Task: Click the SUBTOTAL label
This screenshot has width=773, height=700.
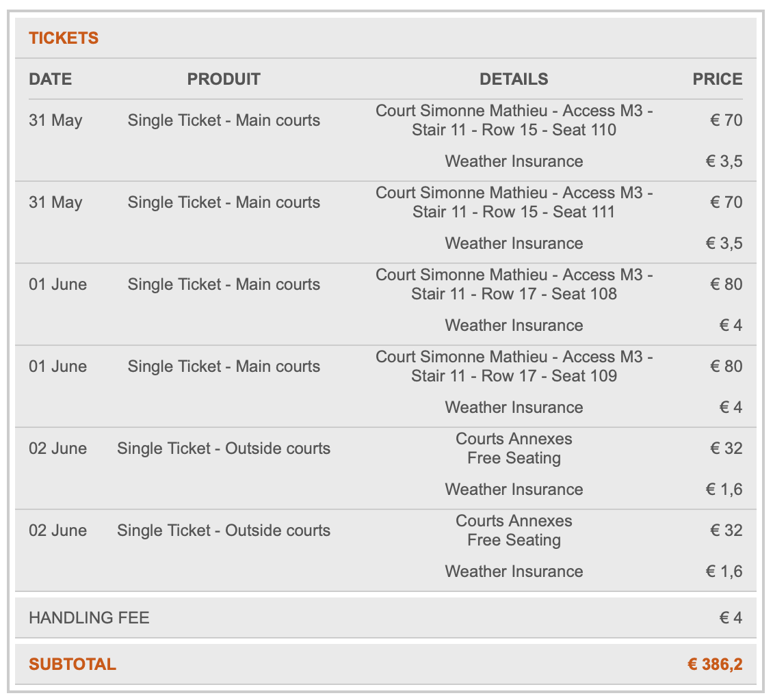Action: [73, 664]
